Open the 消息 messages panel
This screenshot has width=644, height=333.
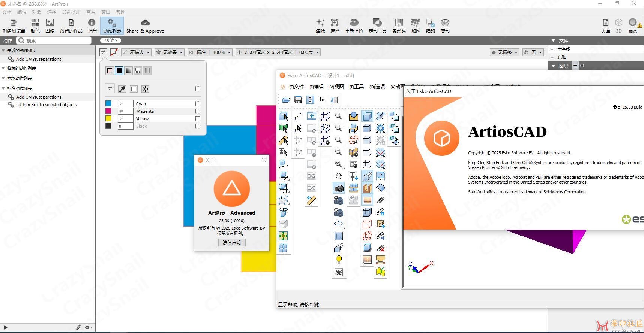[x=92, y=26]
